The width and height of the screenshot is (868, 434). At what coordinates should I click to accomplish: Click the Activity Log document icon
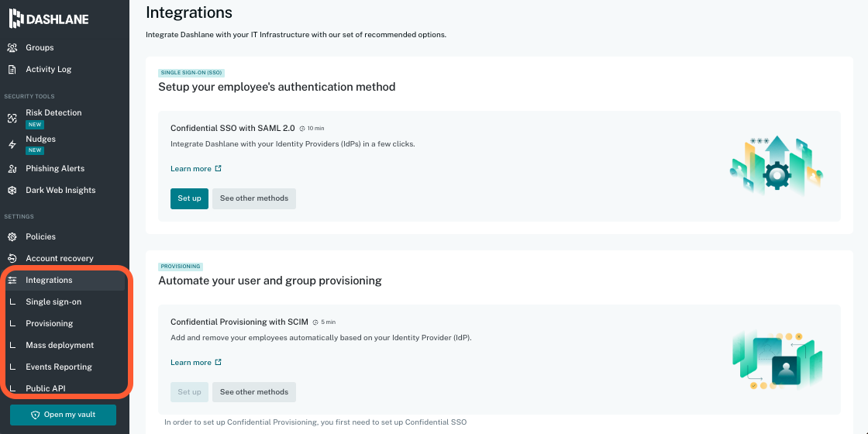tap(12, 69)
